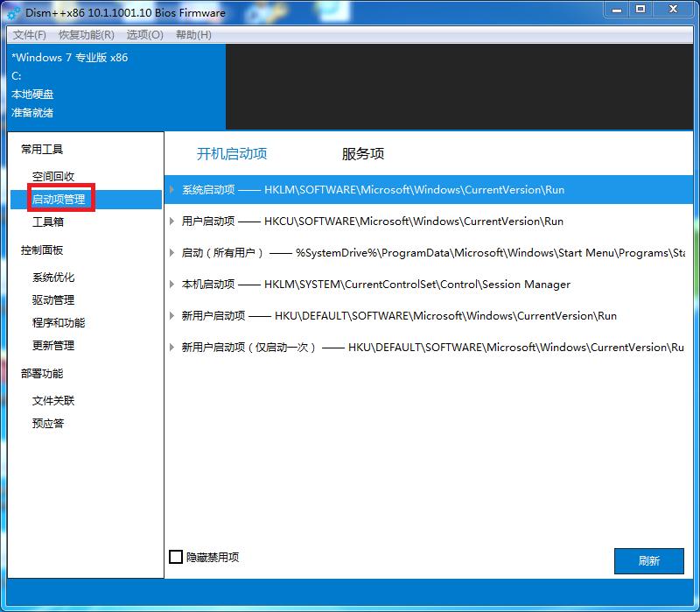Select 更新管理 in the sidebar
This screenshot has height=612, width=700.
[x=53, y=347]
